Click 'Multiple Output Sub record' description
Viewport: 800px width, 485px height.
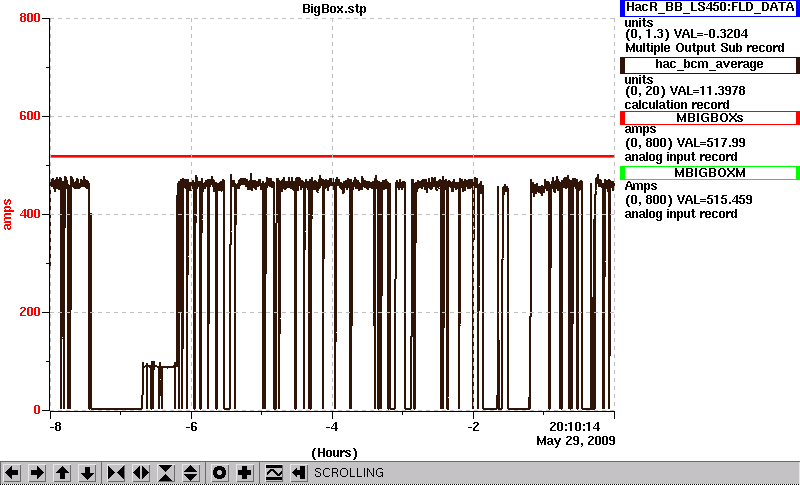coord(705,48)
